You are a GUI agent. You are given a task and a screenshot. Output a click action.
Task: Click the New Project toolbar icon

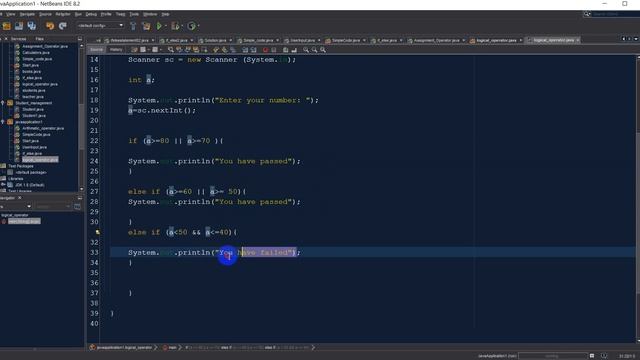[x=7, y=26]
